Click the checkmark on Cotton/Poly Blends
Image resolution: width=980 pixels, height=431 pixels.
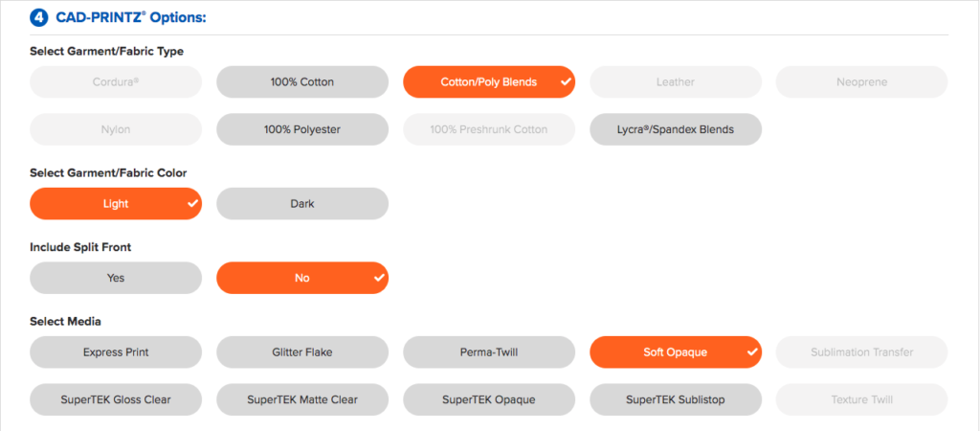pyautogui.click(x=566, y=82)
